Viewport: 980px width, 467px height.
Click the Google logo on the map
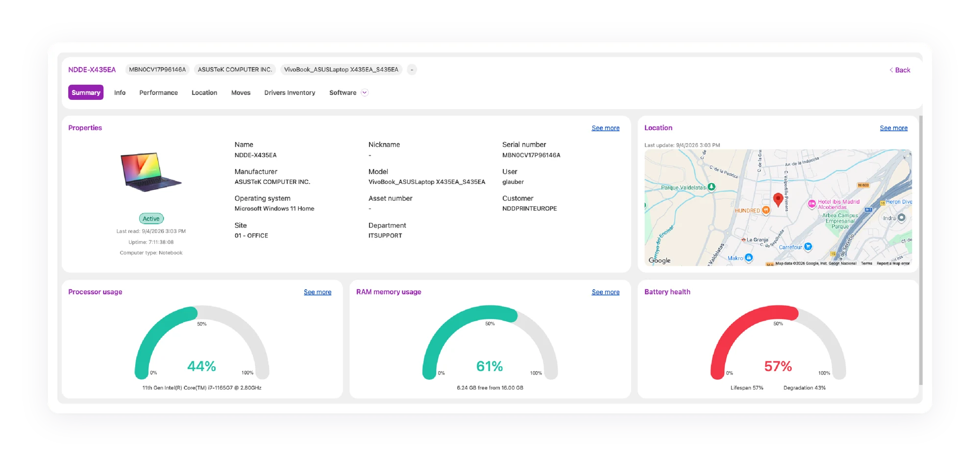click(660, 260)
